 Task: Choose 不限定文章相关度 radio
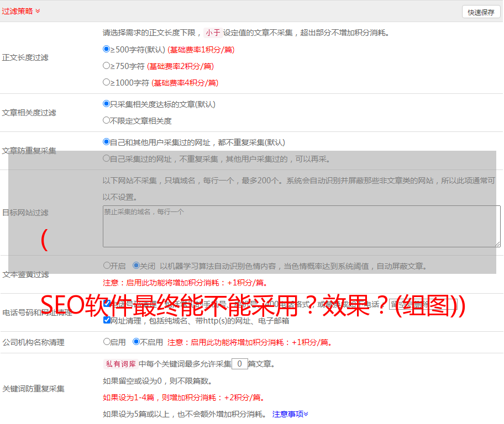pyautogui.click(x=106, y=120)
